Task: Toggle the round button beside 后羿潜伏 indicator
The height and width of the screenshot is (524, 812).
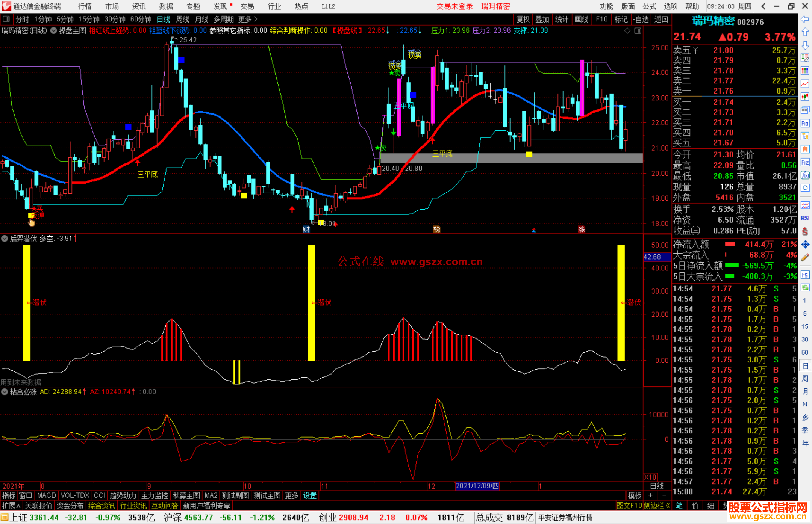Action: [5, 238]
